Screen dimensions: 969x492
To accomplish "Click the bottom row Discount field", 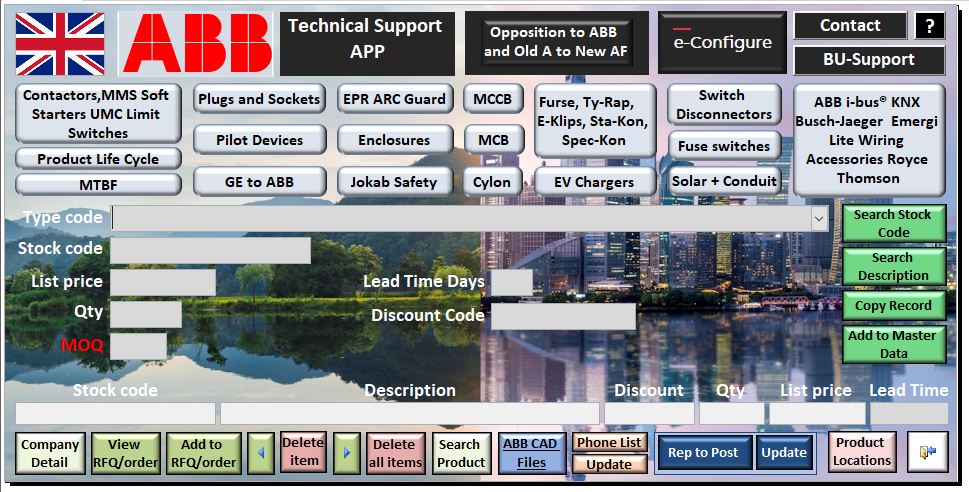I will 650,414.
